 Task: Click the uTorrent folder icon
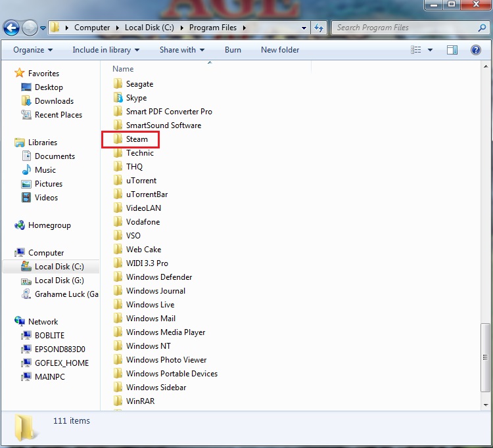(118, 181)
